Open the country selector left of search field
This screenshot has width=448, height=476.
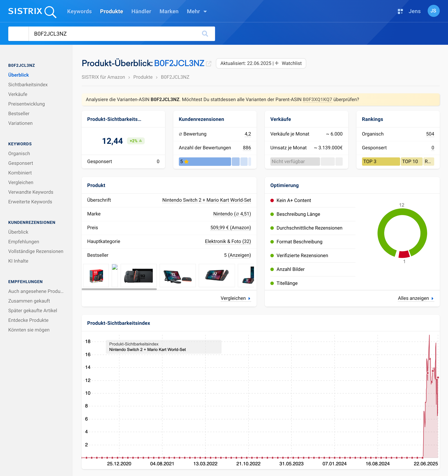tap(18, 34)
